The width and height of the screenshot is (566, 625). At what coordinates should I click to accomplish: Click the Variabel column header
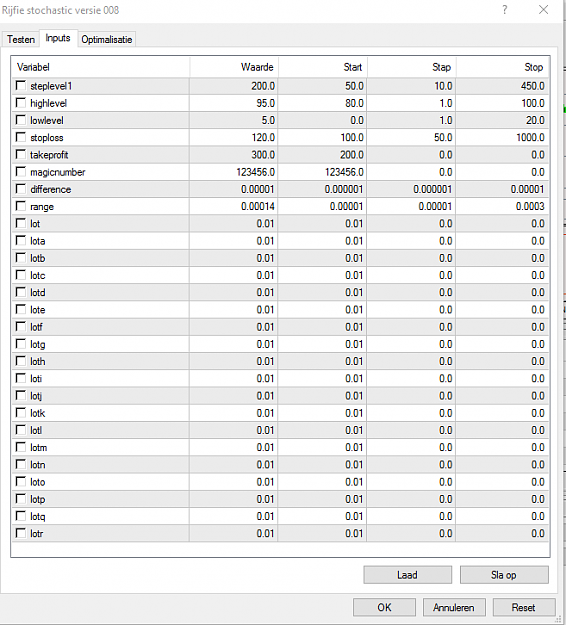point(101,67)
